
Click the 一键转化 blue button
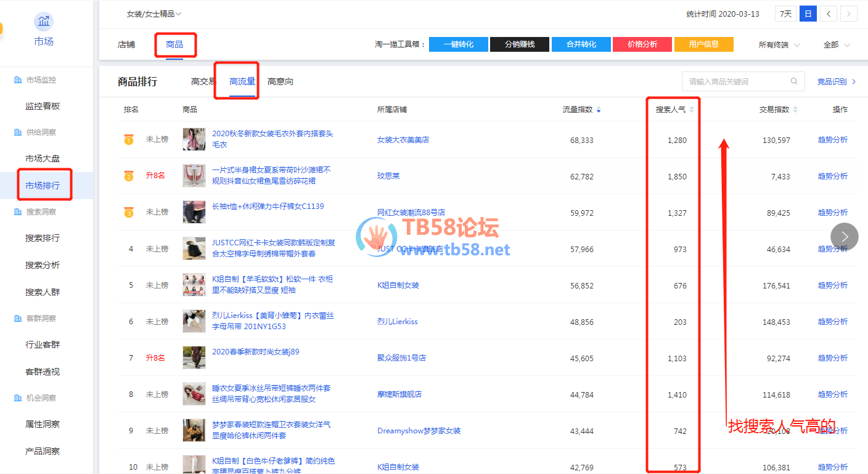[x=458, y=44]
